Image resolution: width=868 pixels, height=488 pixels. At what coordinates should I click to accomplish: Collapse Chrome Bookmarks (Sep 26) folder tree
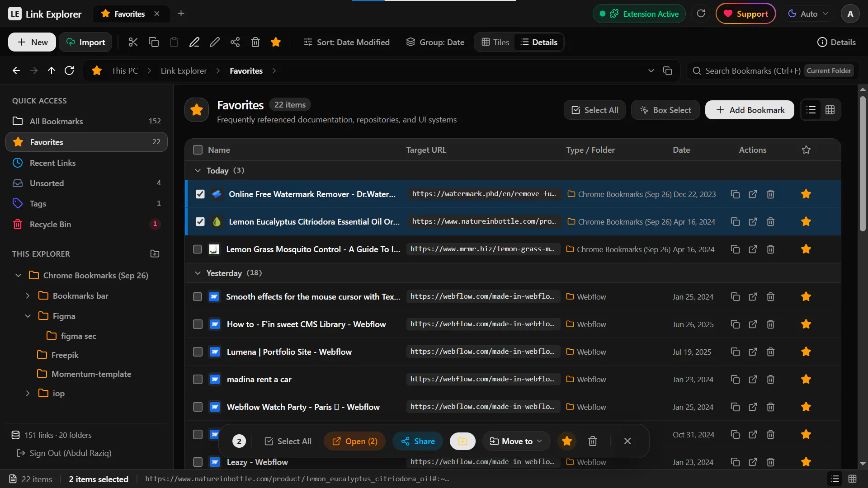(19, 275)
